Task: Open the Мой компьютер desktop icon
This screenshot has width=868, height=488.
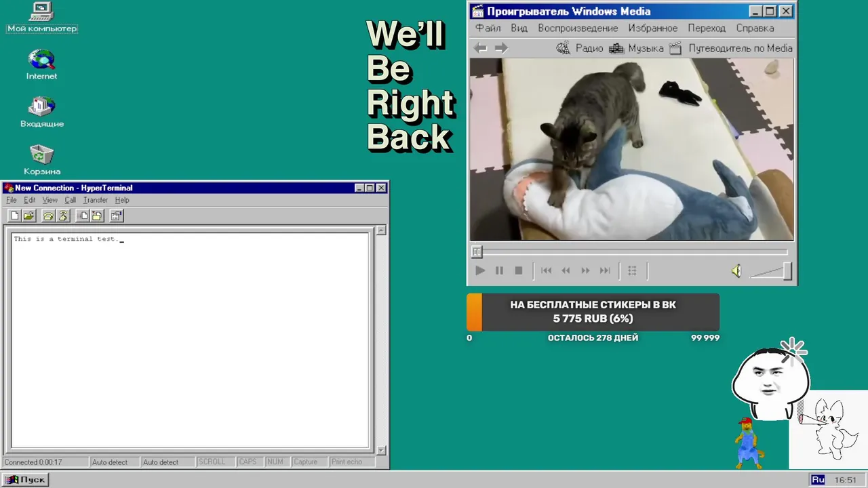Action: 41,18
